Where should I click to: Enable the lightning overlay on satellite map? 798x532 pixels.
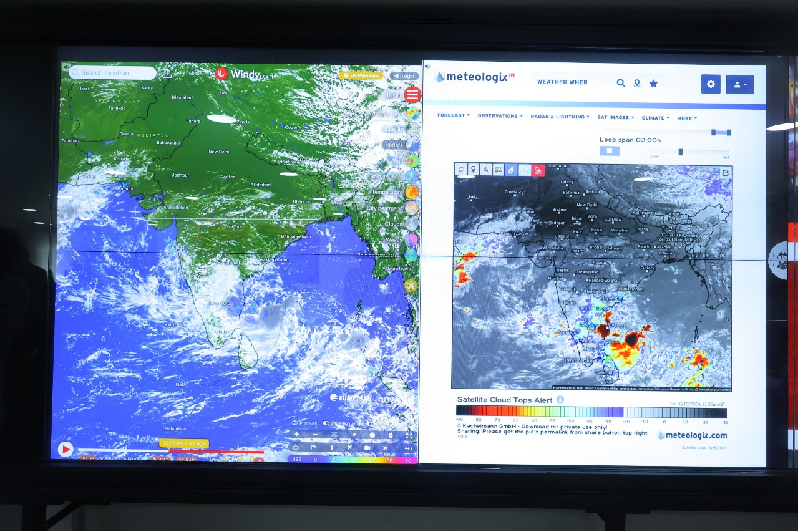click(511, 170)
